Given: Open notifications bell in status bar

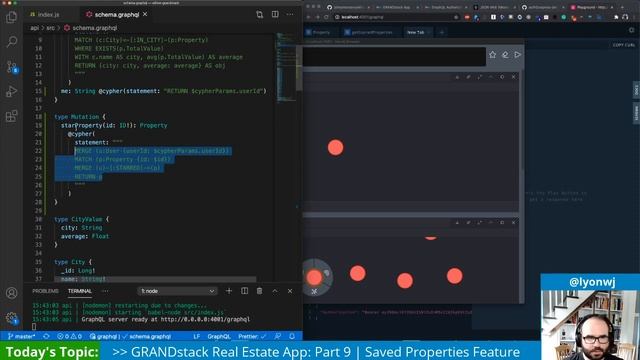Looking at the screenshot, I should (292, 337).
